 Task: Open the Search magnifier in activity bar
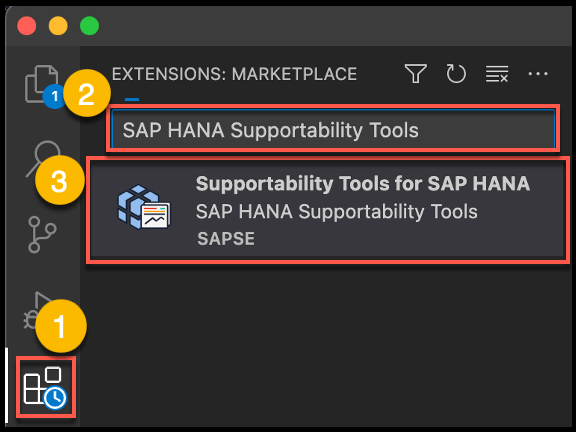[x=43, y=157]
